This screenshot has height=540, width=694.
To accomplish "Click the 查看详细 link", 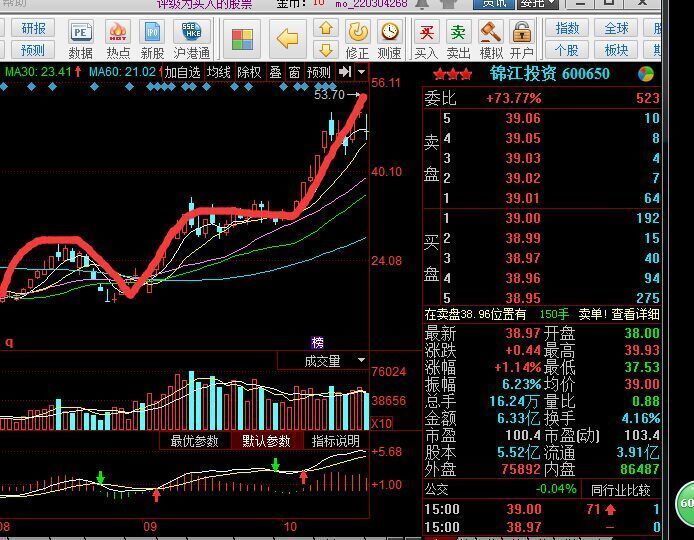I will pos(636,314).
